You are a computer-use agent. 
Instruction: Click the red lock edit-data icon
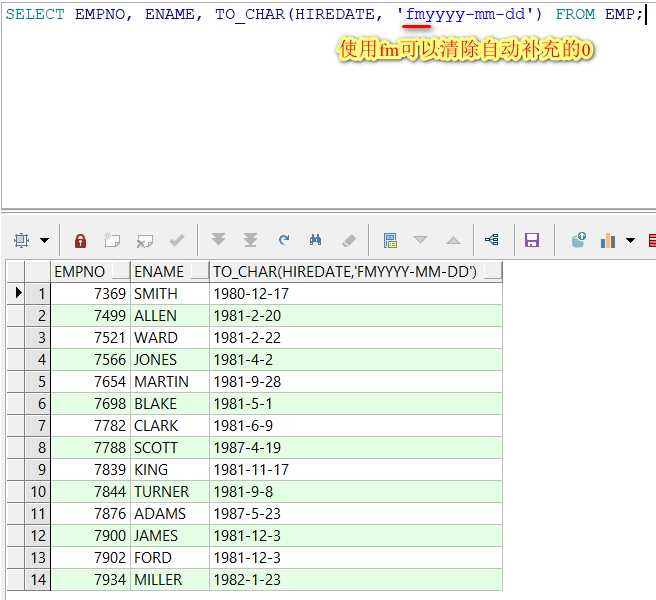click(80, 241)
